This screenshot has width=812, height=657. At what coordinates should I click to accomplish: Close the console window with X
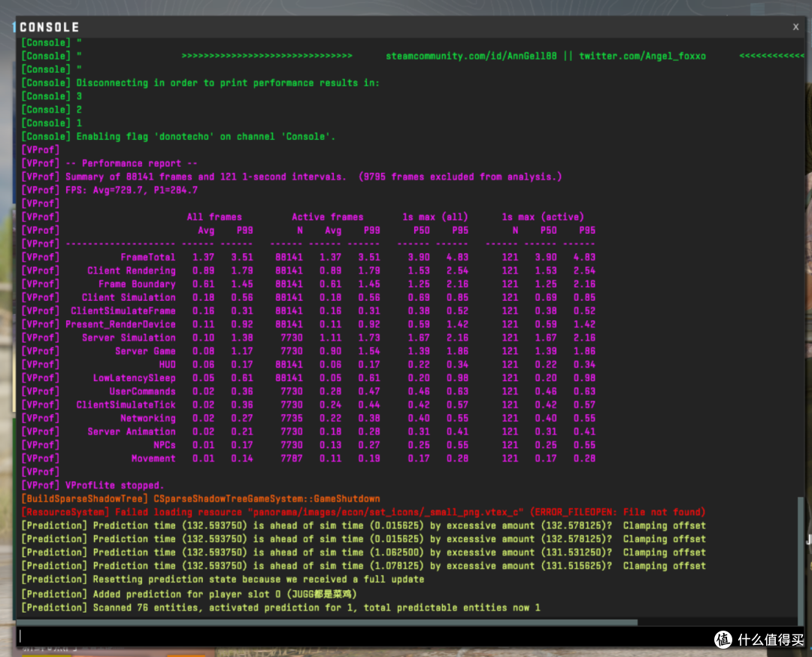point(795,27)
